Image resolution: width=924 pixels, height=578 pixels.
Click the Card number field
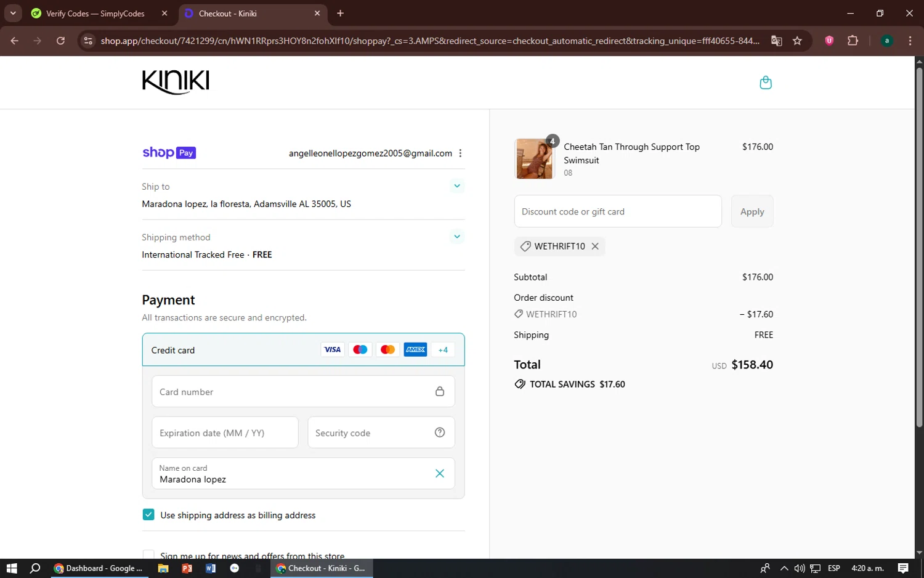[303, 391]
